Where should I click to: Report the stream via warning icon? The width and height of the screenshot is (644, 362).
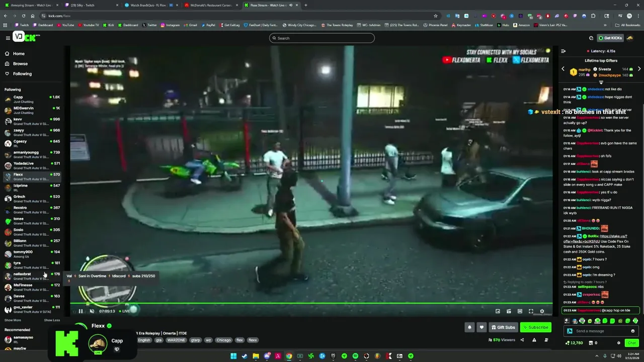pyautogui.click(x=534, y=340)
